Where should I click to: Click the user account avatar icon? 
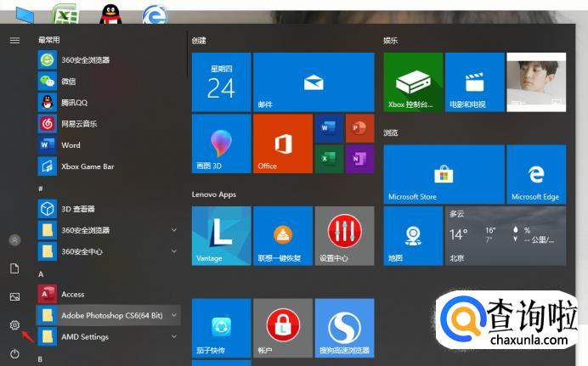point(14,239)
